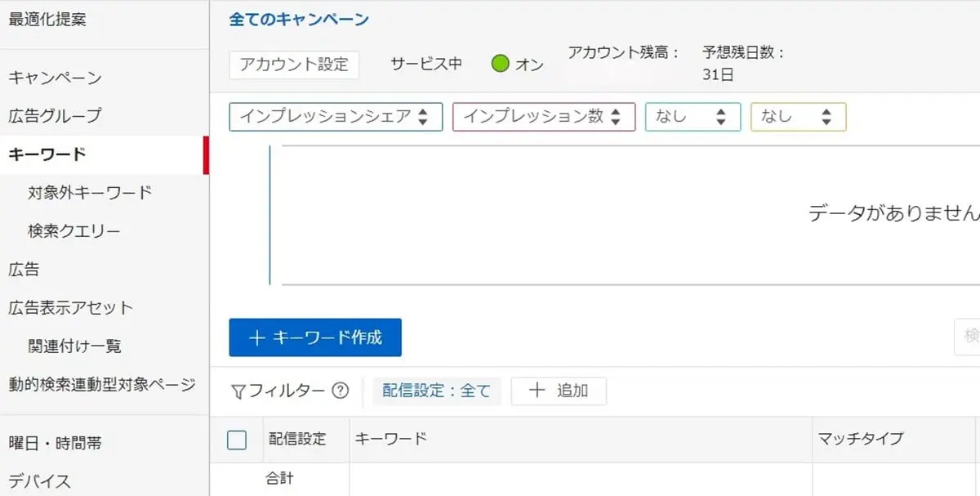The image size is (980, 496).
Task: Expand the yellow-bordered なし dropdown
Action: click(797, 117)
